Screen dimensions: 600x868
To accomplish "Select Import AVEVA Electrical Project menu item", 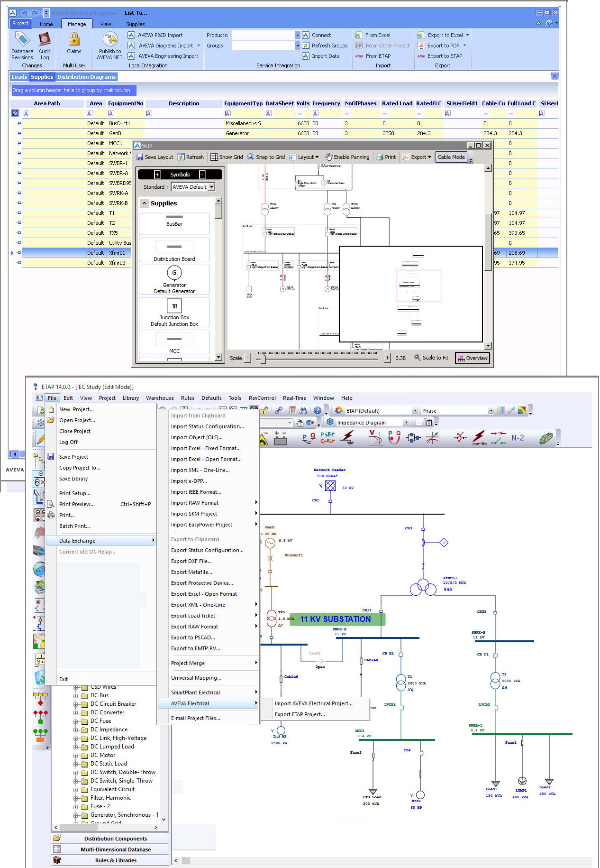I will pos(313,703).
